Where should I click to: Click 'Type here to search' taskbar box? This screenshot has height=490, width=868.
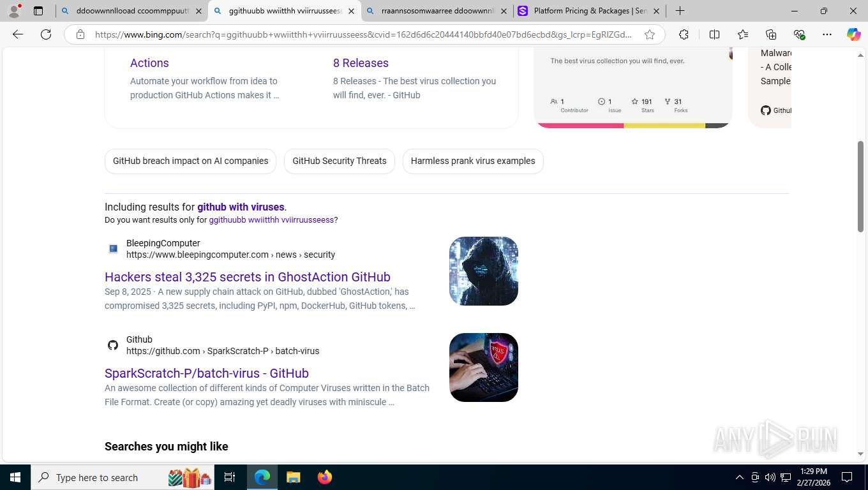[123, 477]
